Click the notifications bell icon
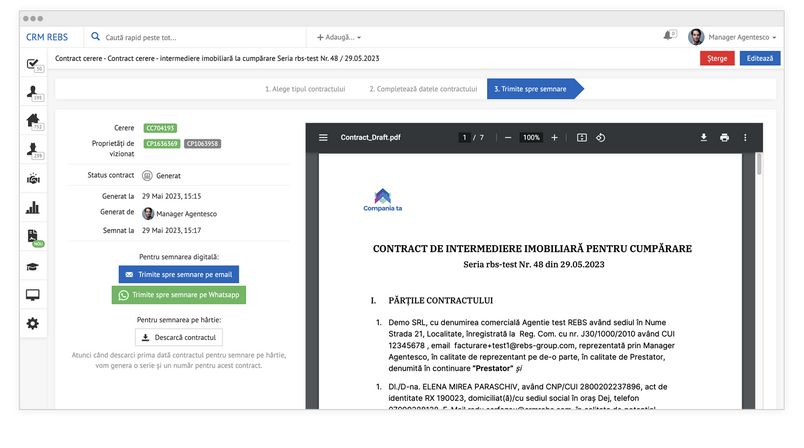804x448 pixels. [669, 36]
